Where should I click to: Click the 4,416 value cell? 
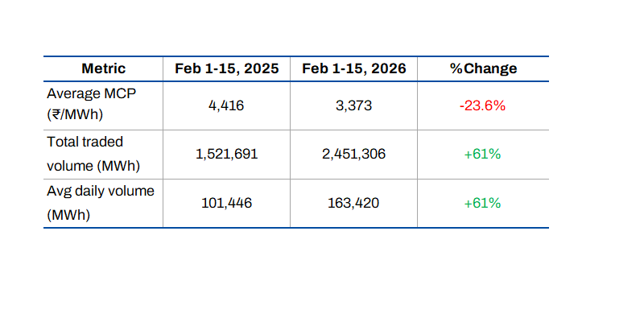[226, 105]
